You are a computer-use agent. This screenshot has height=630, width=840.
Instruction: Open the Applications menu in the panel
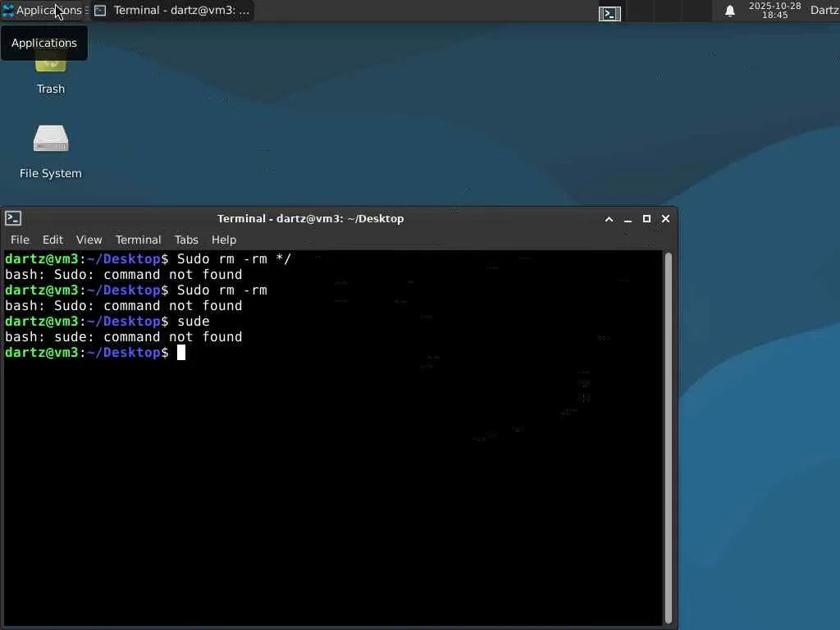click(x=43, y=10)
